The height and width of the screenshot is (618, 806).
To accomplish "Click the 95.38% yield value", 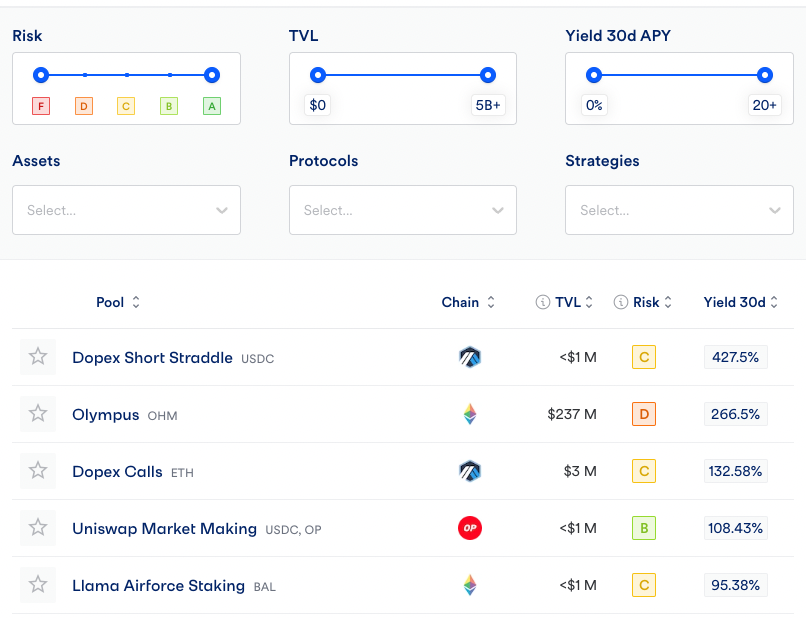I will [x=736, y=585].
